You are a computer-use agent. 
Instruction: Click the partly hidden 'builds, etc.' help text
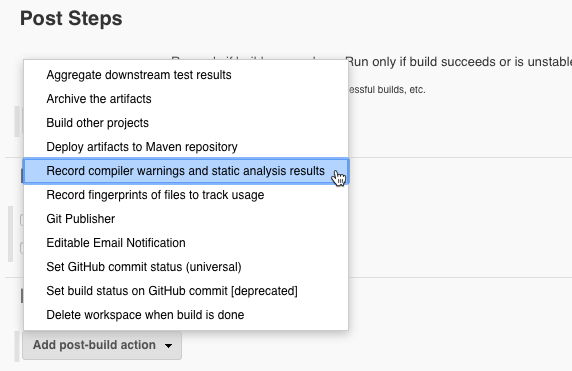tap(387, 90)
